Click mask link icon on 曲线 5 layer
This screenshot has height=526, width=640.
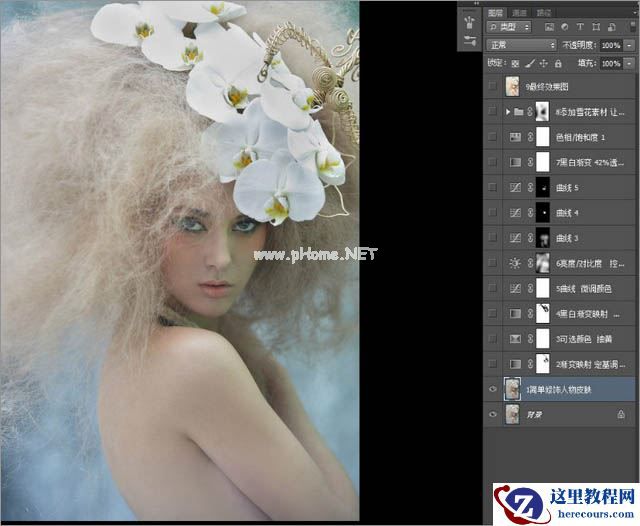530,187
